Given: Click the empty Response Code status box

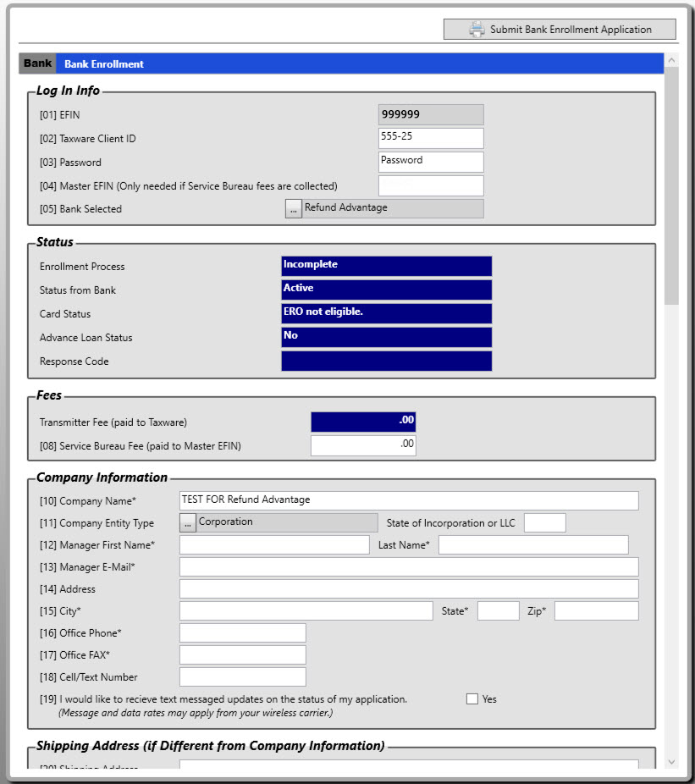Looking at the screenshot, I should pos(387,361).
